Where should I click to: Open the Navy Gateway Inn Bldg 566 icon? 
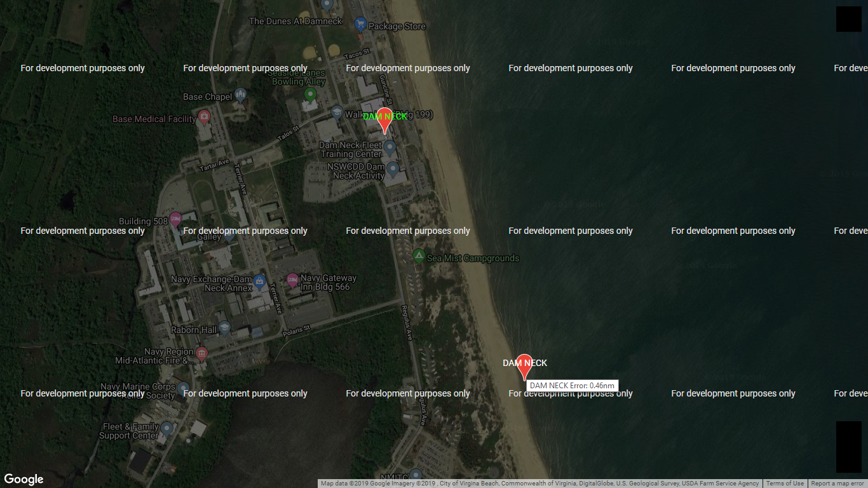point(292,280)
